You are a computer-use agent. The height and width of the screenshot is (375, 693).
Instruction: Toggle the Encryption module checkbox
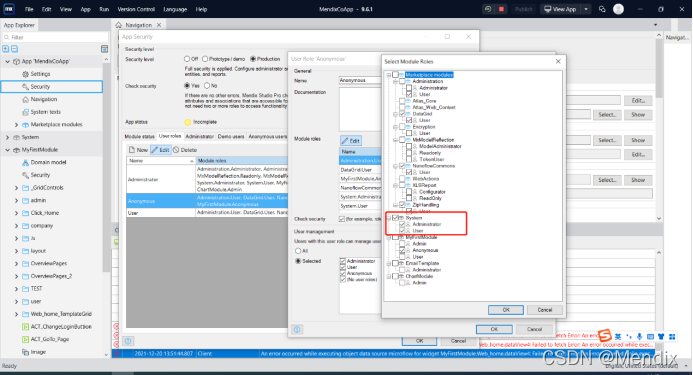click(x=402, y=127)
